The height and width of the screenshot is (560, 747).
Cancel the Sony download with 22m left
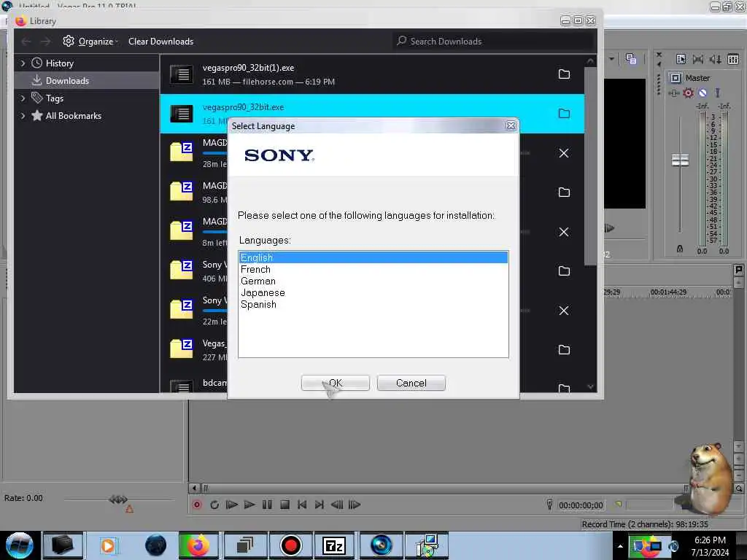tap(564, 311)
